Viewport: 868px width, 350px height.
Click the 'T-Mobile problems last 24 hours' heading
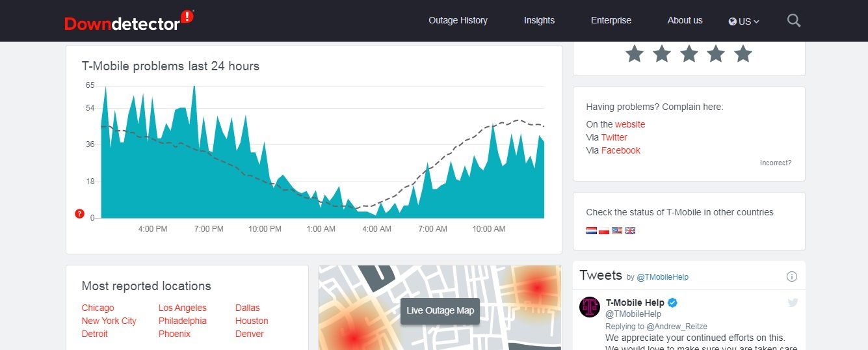point(170,66)
